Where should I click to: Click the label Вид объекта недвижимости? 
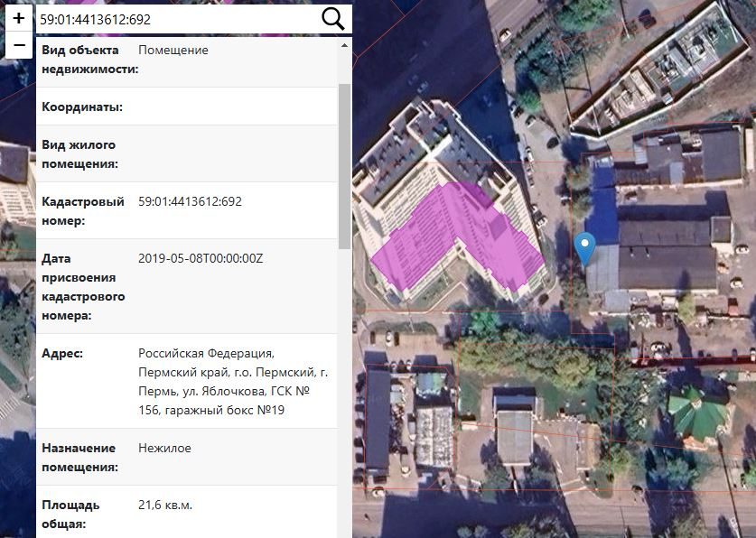89,60
